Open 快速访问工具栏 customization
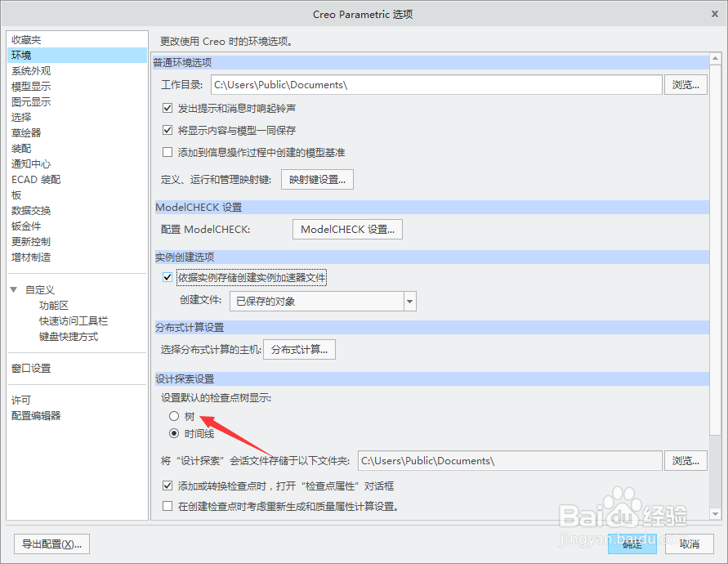The image size is (728, 564). [74, 321]
